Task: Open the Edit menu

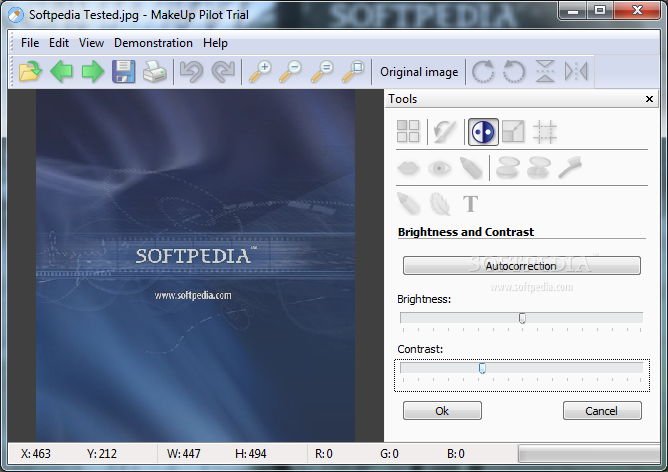Action: [x=59, y=43]
